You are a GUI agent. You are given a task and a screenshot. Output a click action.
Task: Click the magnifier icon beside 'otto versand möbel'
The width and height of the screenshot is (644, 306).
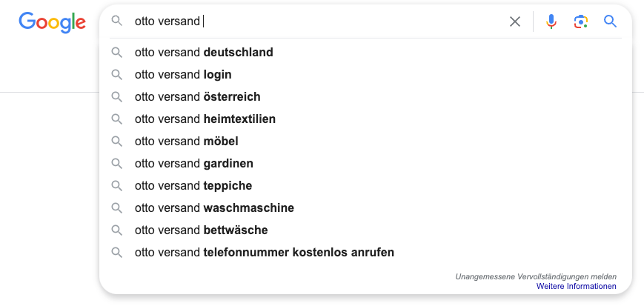click(116, 142)
